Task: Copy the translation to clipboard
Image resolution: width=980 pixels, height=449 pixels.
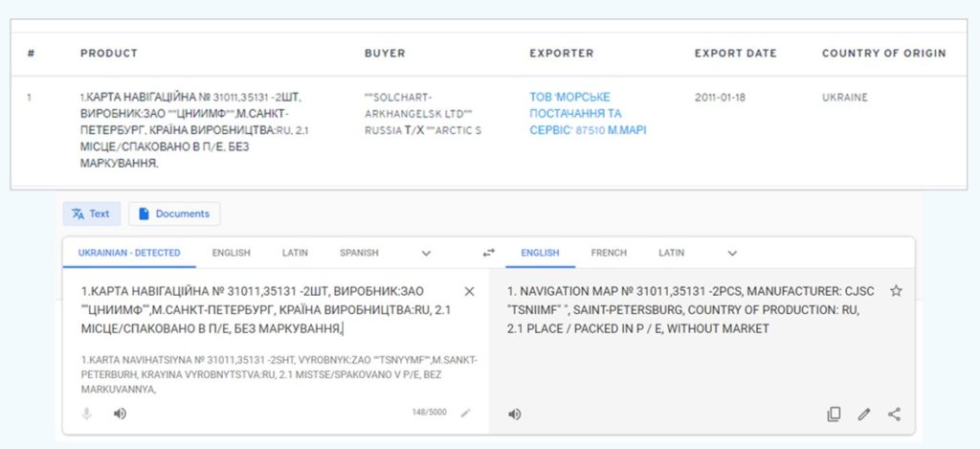Action: click(x=834, y=414)
